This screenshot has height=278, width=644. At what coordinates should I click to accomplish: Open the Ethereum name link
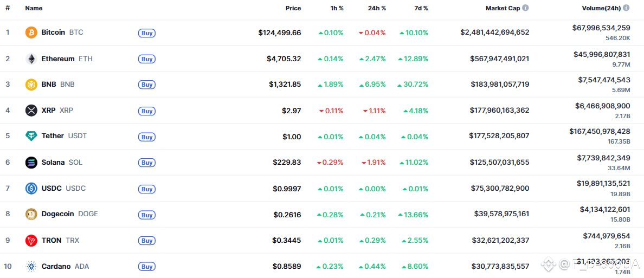(57, 59)
